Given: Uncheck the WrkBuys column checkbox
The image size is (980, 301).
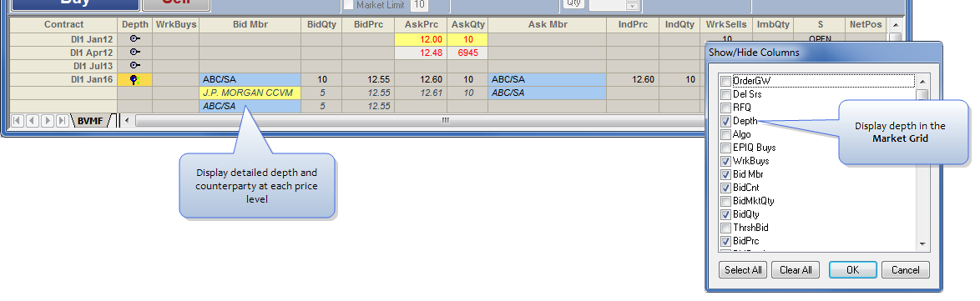Looking at the screenshot, I should pyautogui.click(x=725, y=161).
